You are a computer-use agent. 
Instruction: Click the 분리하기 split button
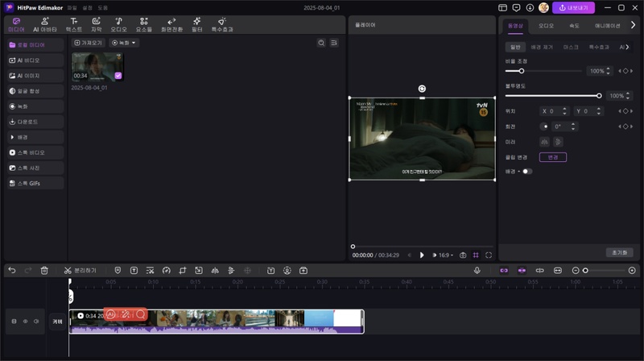[x=80, y=271]
